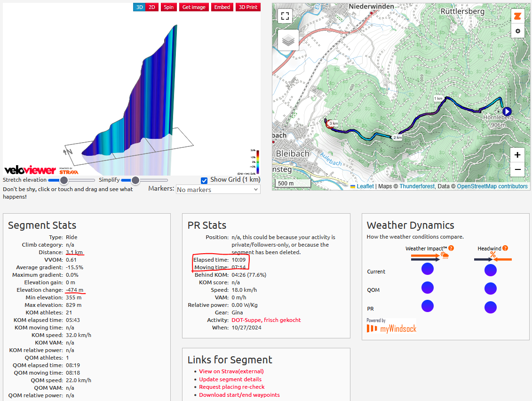Zoom out on the map
Image resolution: width=532 pixels, height=401 pixels.
pyautogui.click(x=517, y=169)
